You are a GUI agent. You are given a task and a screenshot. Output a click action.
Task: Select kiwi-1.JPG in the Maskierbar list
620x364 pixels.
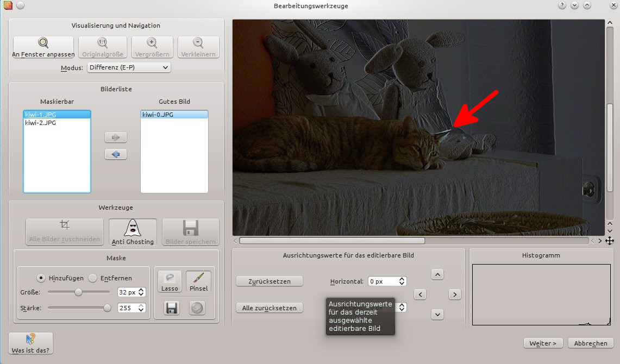tap(57, 115)
